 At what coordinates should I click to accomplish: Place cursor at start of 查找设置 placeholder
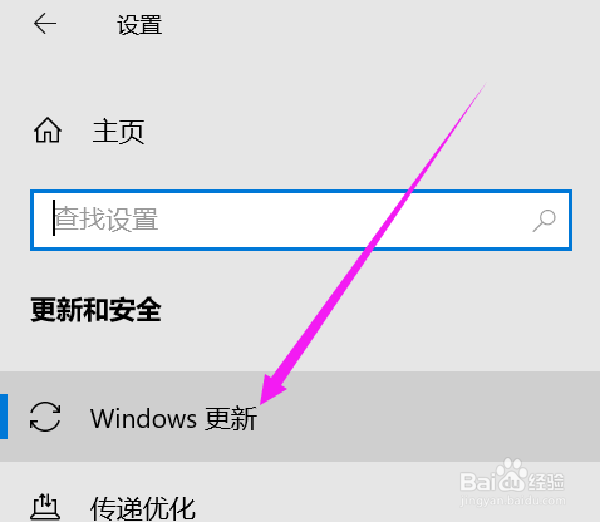pyautogui.click(x=54, y=218)
